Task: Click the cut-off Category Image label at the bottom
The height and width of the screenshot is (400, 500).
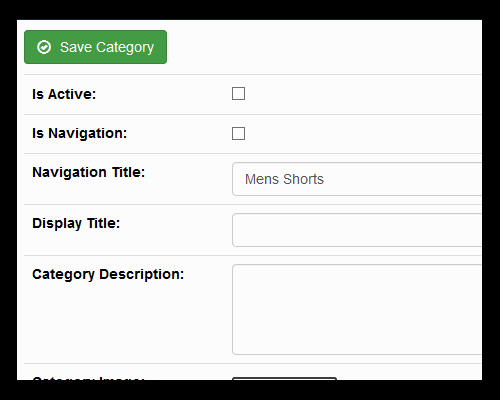Action: click(88, 378)
